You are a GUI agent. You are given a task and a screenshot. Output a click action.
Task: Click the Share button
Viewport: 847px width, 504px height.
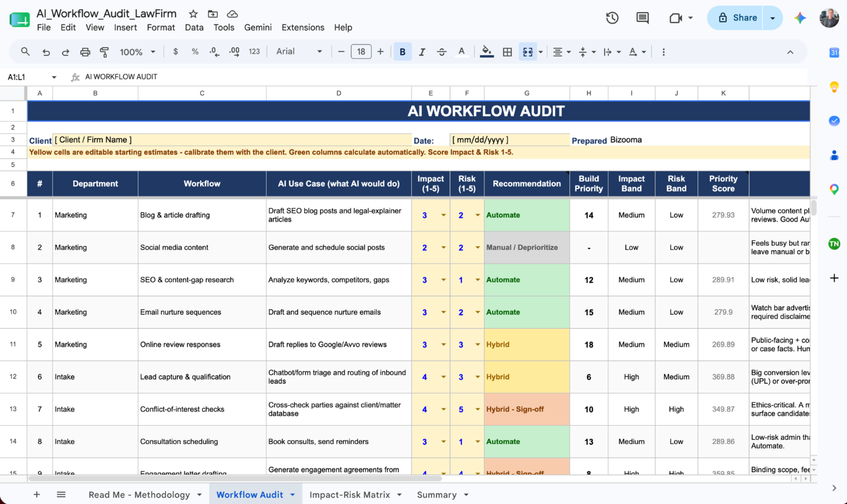[737, 18]
